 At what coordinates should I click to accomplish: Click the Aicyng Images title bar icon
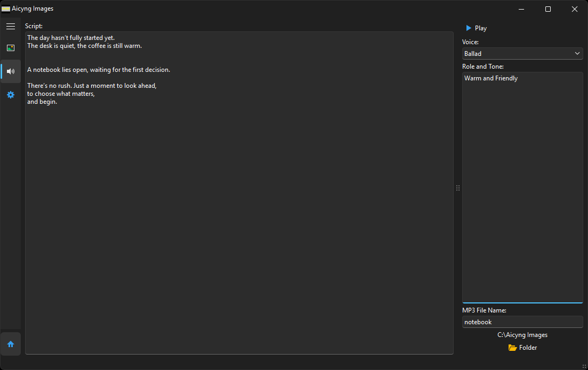6,9
